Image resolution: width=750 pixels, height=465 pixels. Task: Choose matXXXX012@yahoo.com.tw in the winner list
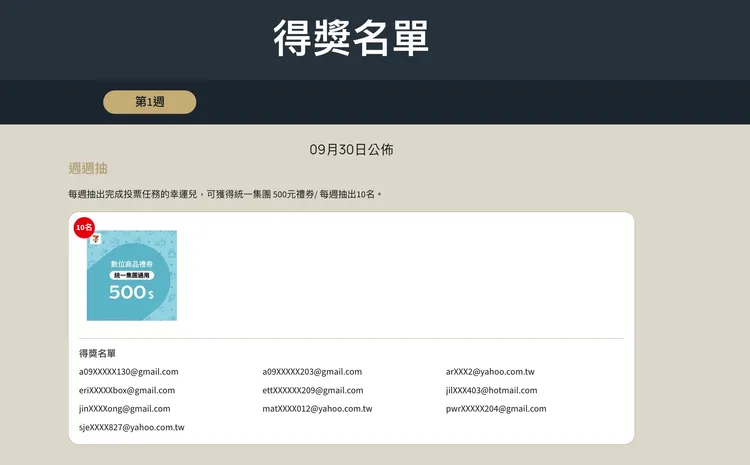[317, 409]
